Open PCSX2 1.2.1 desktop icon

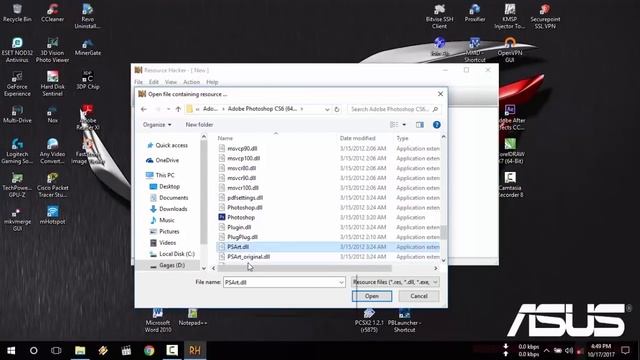[x=369, y=321]
